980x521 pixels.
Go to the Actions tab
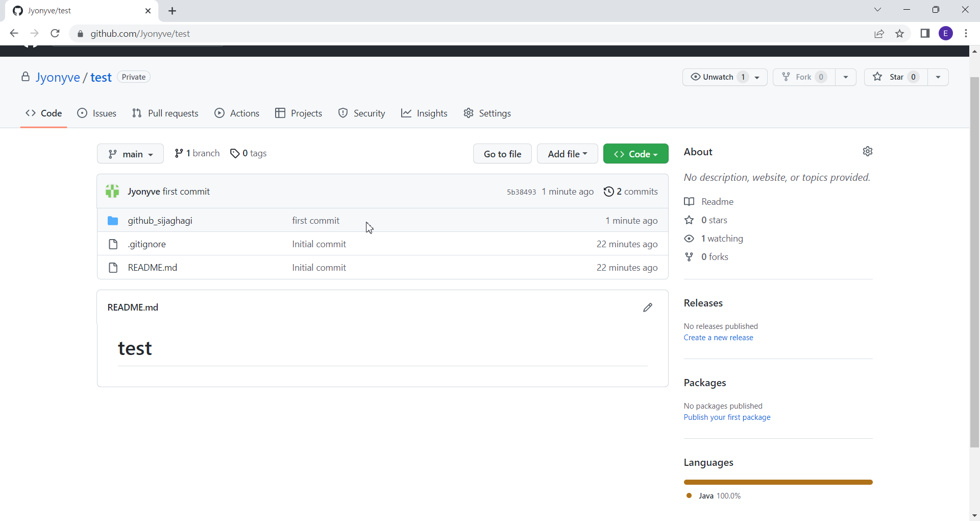[x=237, y=113]
